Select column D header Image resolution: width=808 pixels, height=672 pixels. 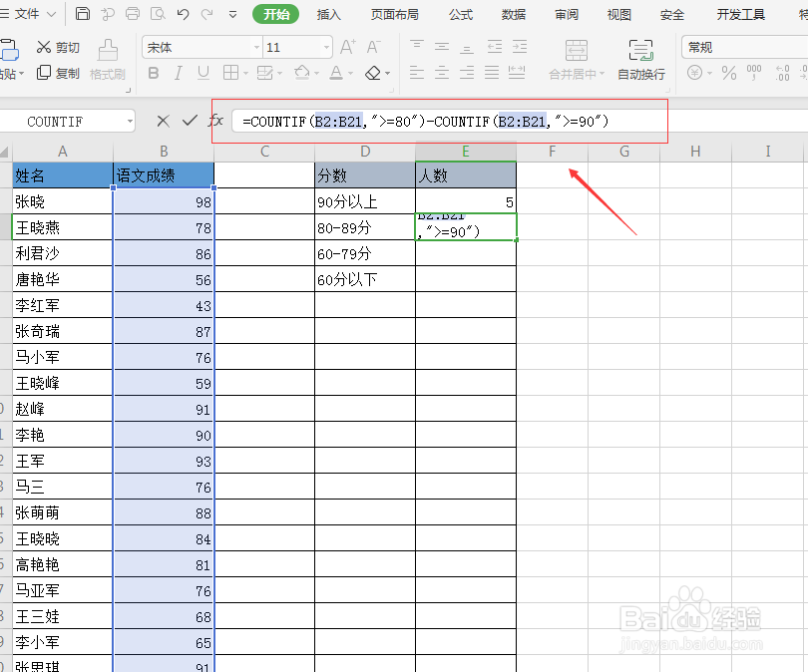(x=365, y=152)
